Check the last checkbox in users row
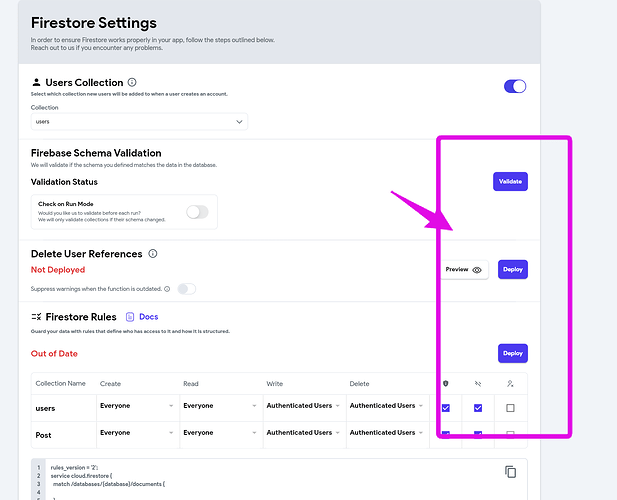 pyautogui.click(x=510, y=407)
